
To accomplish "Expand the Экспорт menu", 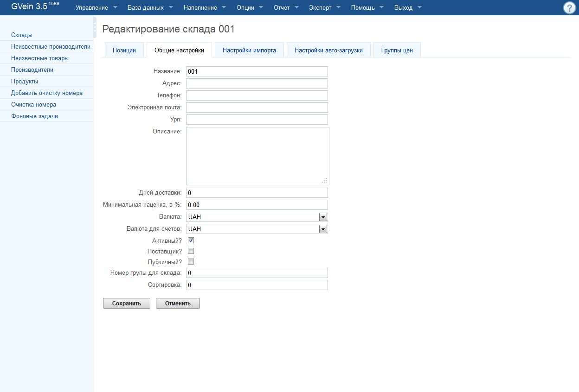I will tap(324, 8).
